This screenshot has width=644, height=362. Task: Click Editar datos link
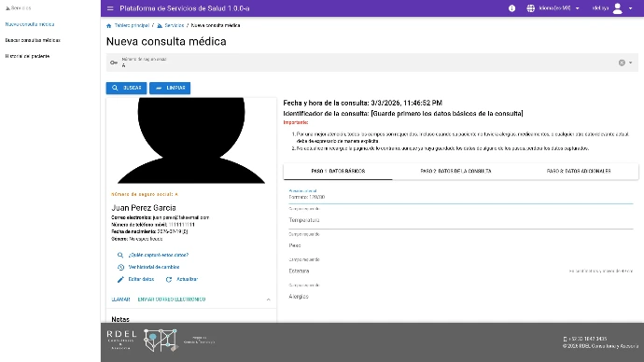pyautogui.click(x=141, y=279)
